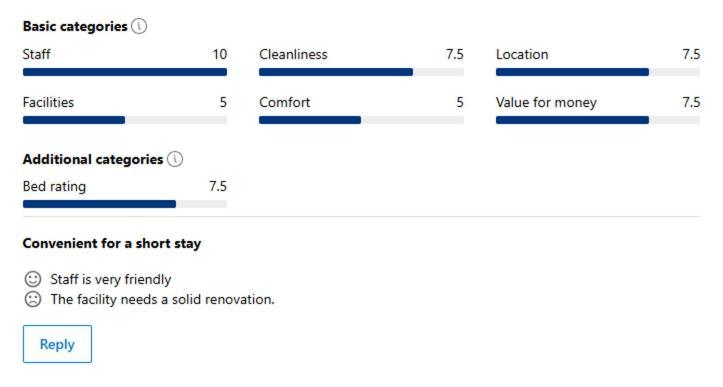Click the text Staff is very friendly

(111, 280)
